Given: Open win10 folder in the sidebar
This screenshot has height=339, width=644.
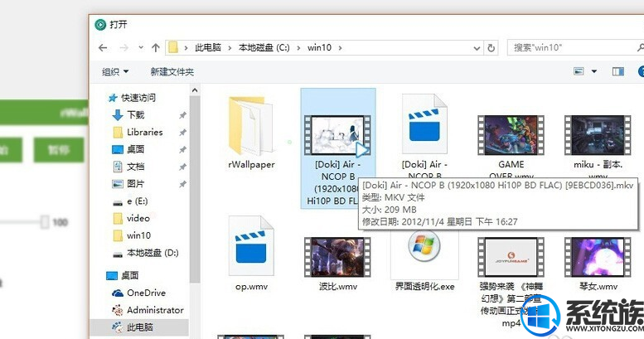Looking at the screenshot, I should click(138, 235).
